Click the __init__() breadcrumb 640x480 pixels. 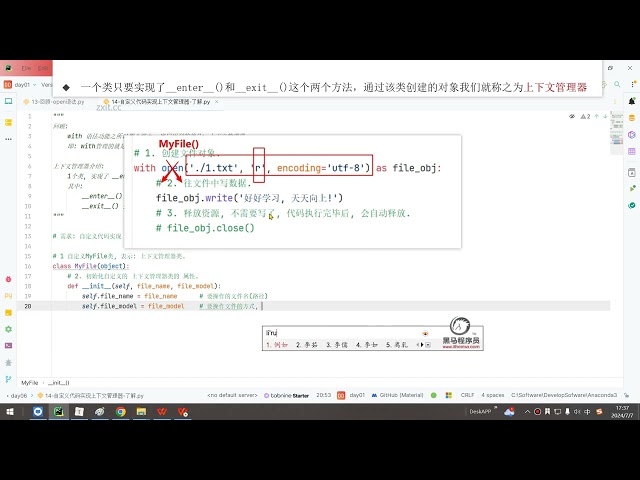click(59, 383)
